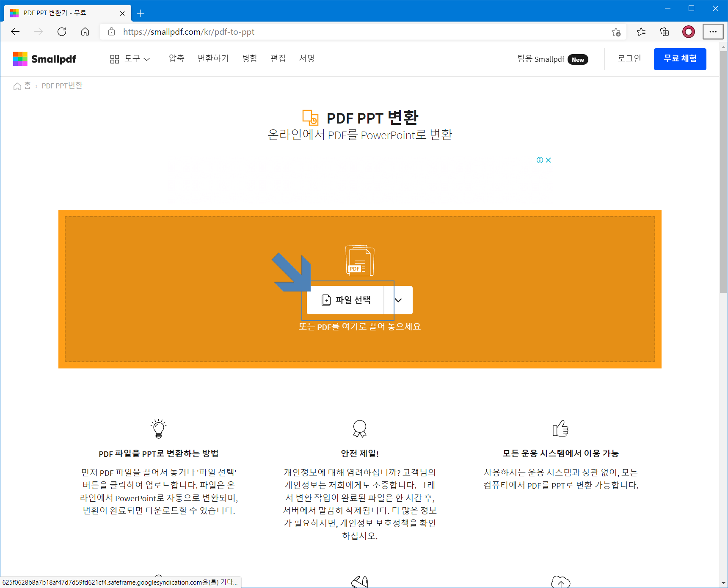This screenshot has height=588, width=728.
Task: Close the PDF PPT 변환기 tab
Action: pyautogui.click(x=122, y=13)
